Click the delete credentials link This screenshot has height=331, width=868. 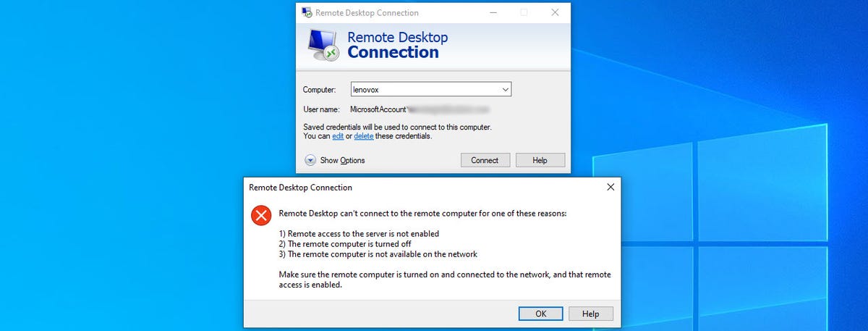click(x=364, y=135)
